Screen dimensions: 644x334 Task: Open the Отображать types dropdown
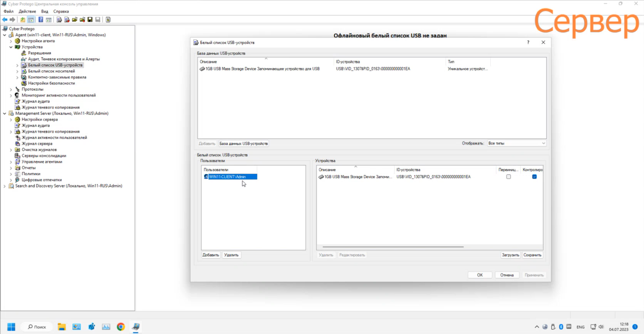tap(516, 143)
